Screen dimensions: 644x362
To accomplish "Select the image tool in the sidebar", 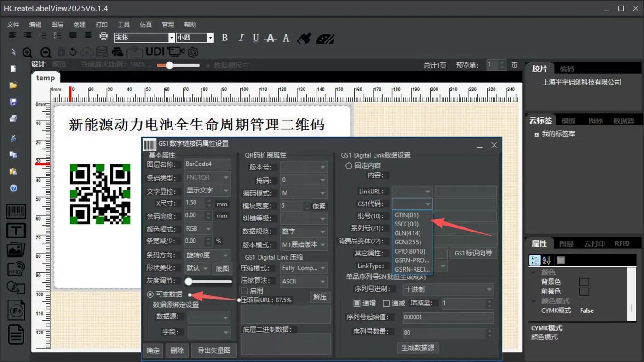I will [x=16, y=249].
